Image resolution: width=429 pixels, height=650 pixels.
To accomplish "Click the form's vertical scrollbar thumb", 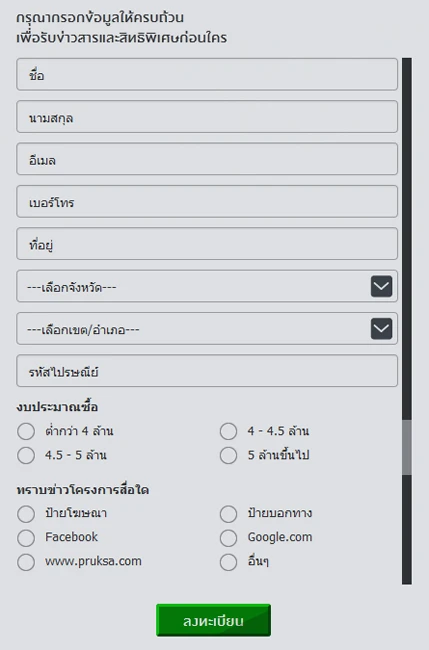I will pyautogui.click(x=407, y=447).
